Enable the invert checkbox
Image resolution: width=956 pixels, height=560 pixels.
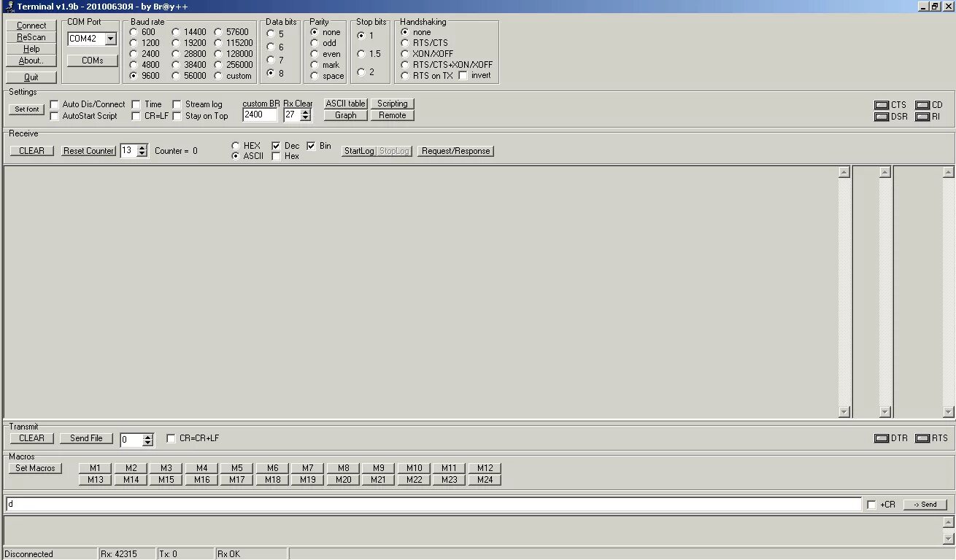point(463,75)
